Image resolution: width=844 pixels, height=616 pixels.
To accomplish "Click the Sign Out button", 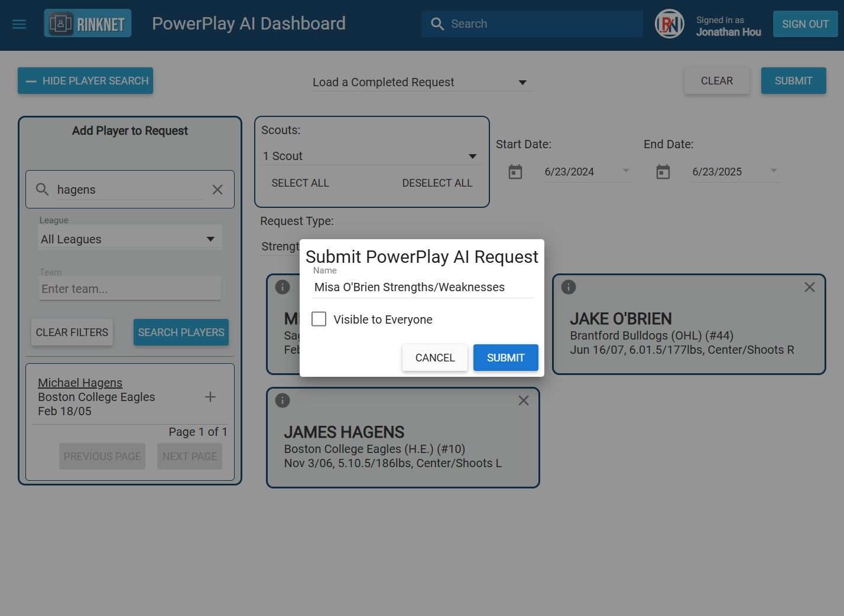I will 806,24.
